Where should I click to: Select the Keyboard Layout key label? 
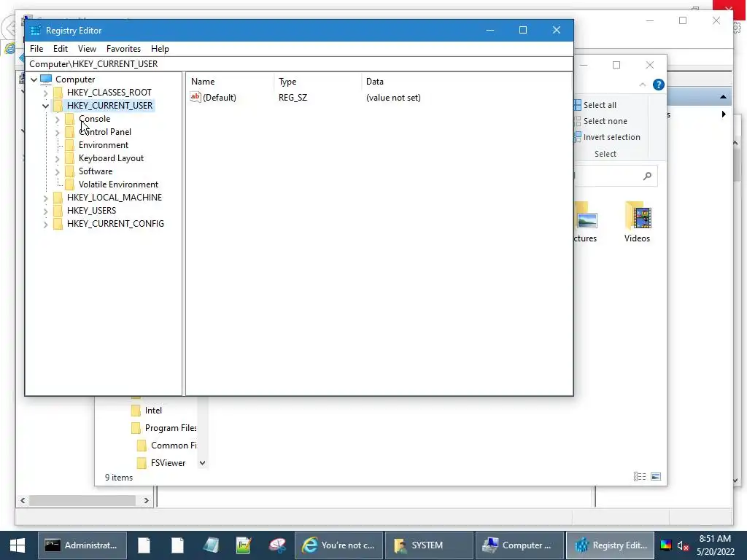coord(111,158)
